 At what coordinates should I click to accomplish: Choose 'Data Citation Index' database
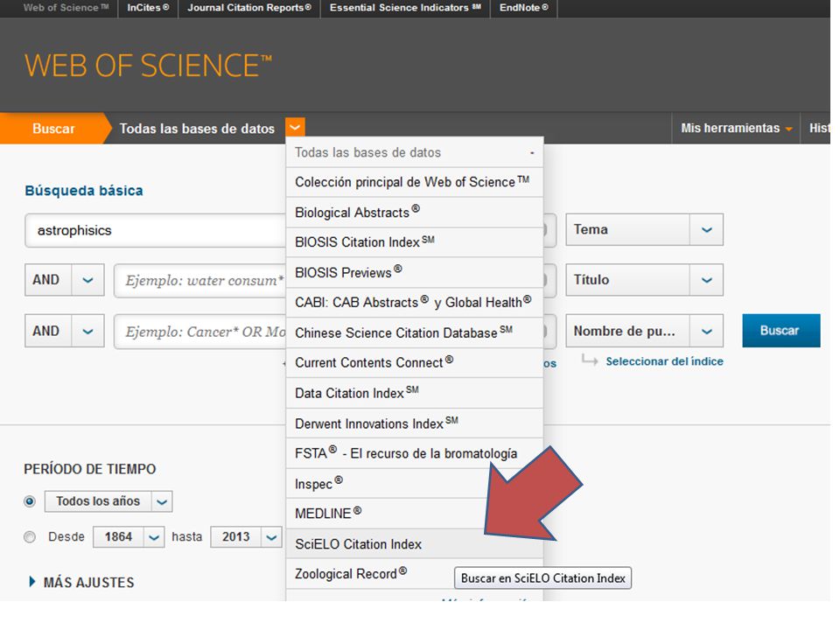click(x=415, y=393)
